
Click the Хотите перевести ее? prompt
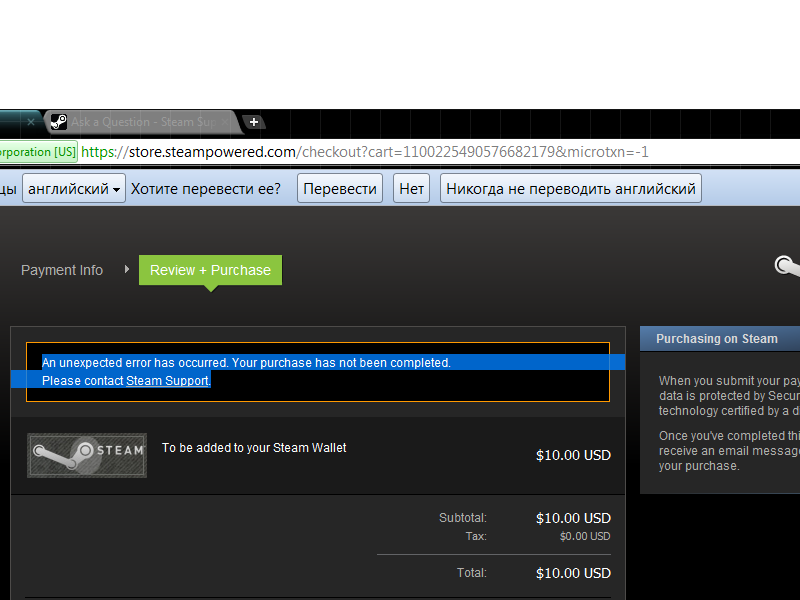click(206, 189)
